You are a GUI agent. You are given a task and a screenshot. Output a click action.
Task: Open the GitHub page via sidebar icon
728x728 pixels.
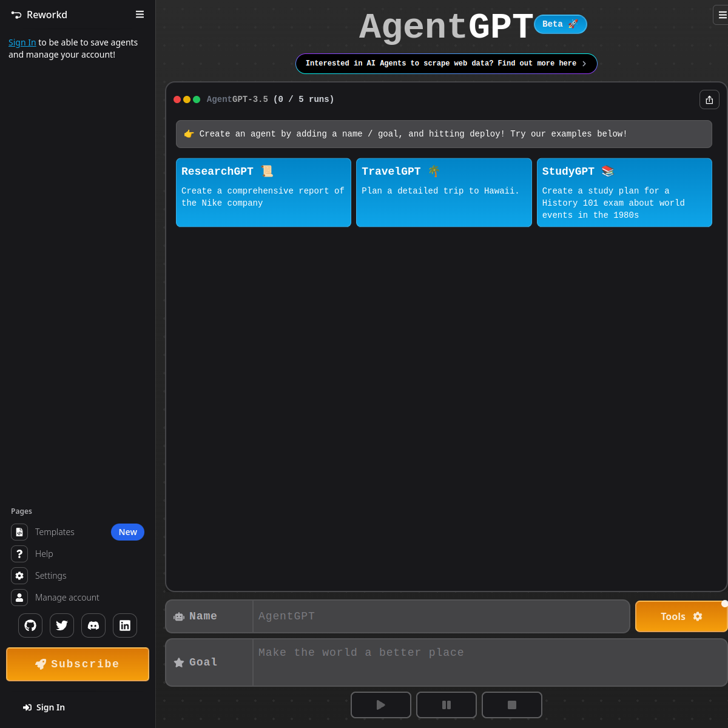[30, 625]
